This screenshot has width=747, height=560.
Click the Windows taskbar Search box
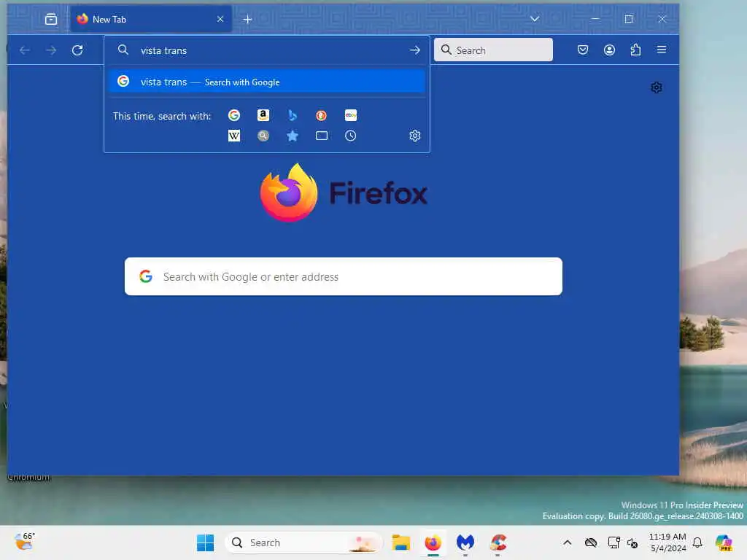pyautogui.click(x=303, y=542)
